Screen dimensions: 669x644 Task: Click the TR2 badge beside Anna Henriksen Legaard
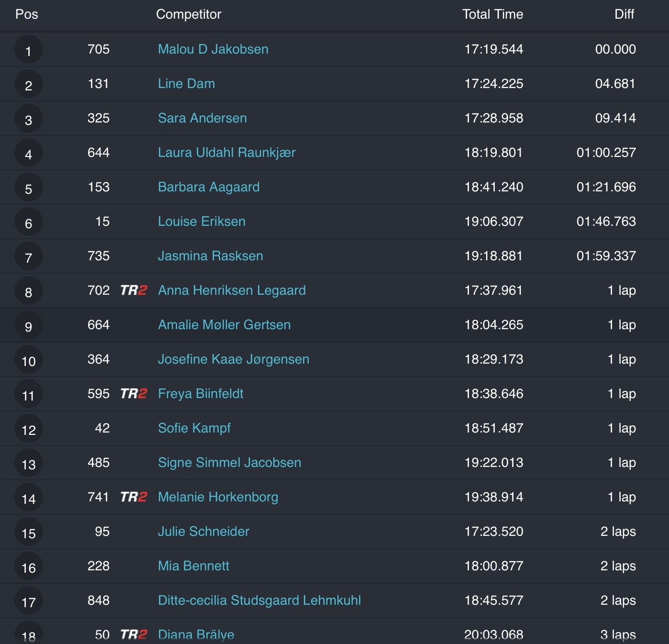(134, 290)
